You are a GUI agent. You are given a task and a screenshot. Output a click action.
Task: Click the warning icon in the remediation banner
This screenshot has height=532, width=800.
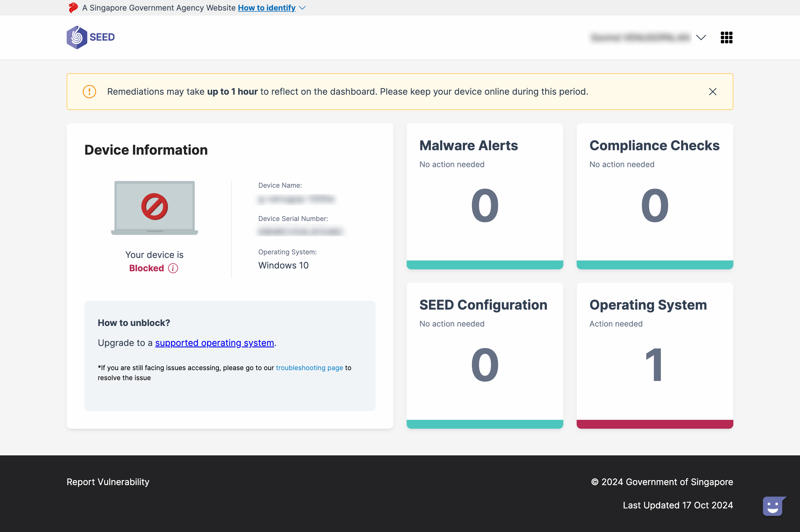coord(89,91)
